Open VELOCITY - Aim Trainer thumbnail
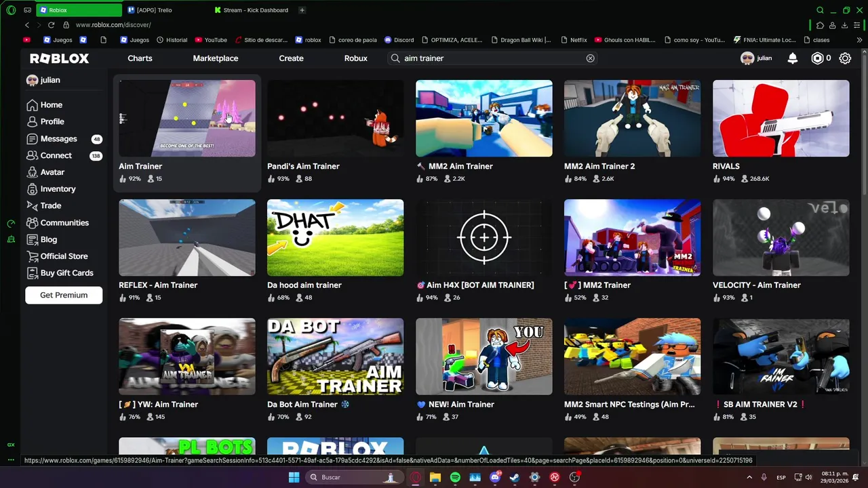Screen dimensions: 868x488 pyautogui.click(x=781, y=238)
